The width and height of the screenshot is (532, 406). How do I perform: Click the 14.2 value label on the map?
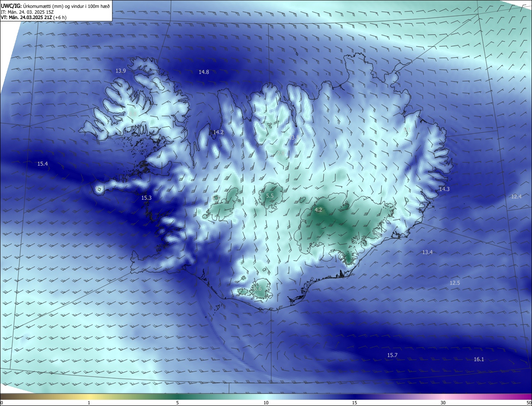coord(219,132)
